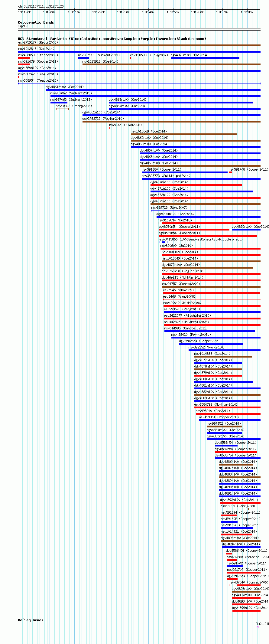Click ruler position 131190k

(24, 12)
